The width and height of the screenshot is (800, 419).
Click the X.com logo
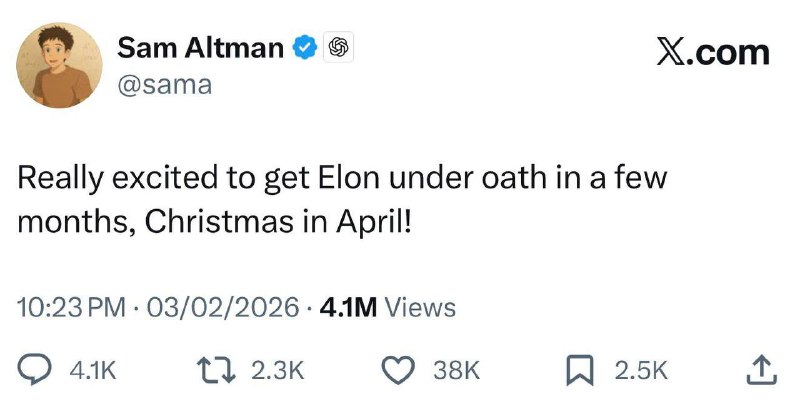[713, 52]
